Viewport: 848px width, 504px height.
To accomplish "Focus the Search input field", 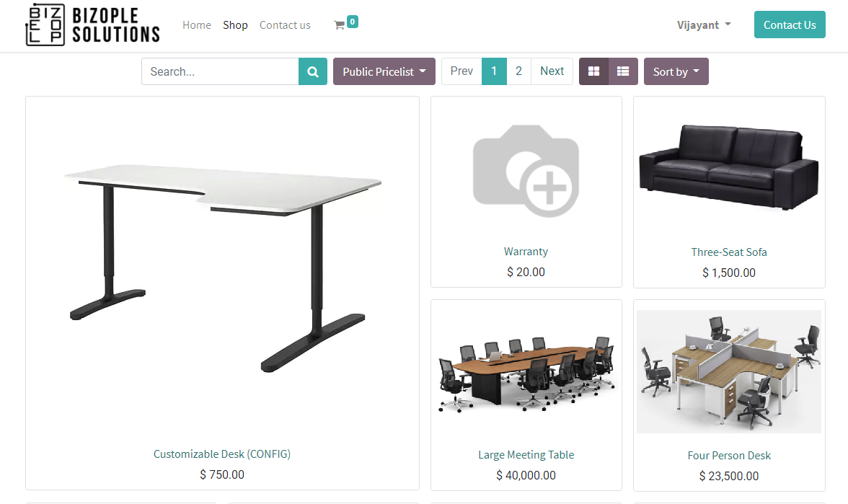I will click(x=220, y=71).
